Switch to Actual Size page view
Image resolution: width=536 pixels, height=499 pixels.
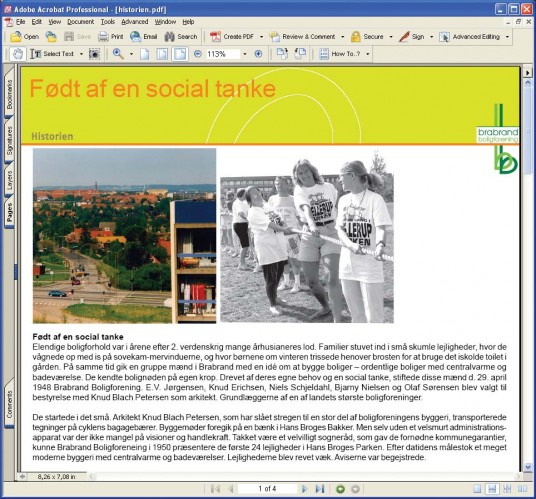tap(145, 54)
